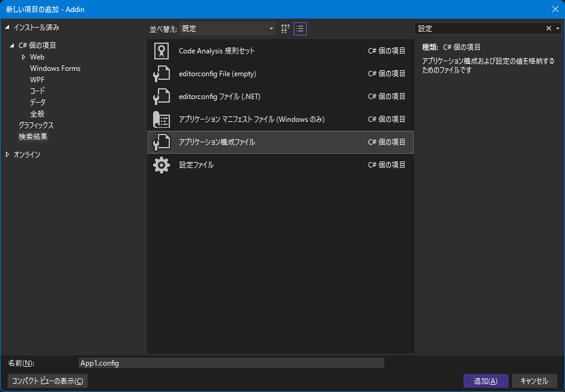Click the Code Analysis 規則セット certificate icon
Image resolution: width=565 pixels, height=392 pixels.
tap(162, 51)
